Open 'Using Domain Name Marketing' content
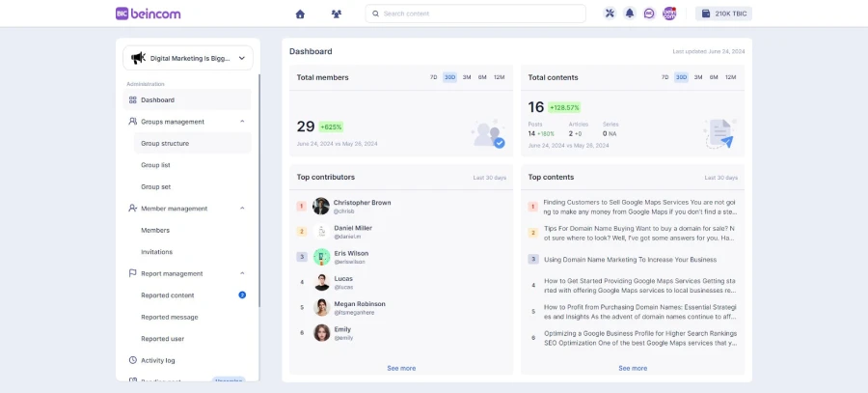868x393 pixels. coord(630,260)
